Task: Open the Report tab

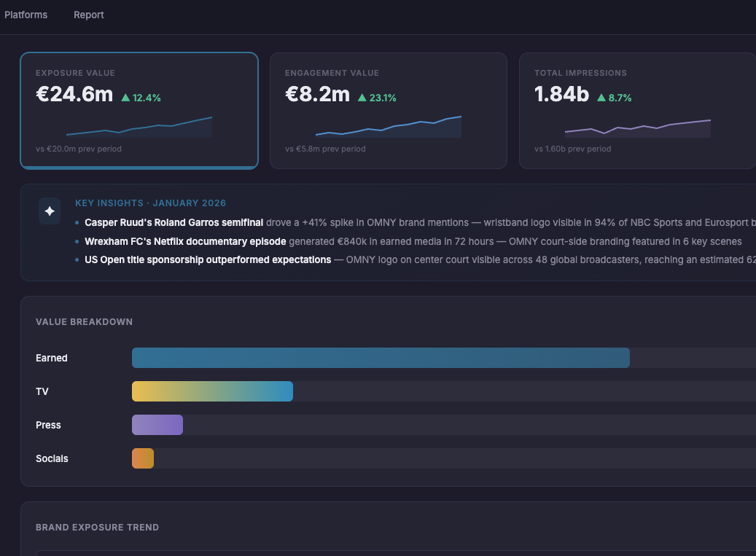Action: tap(88, 14)
